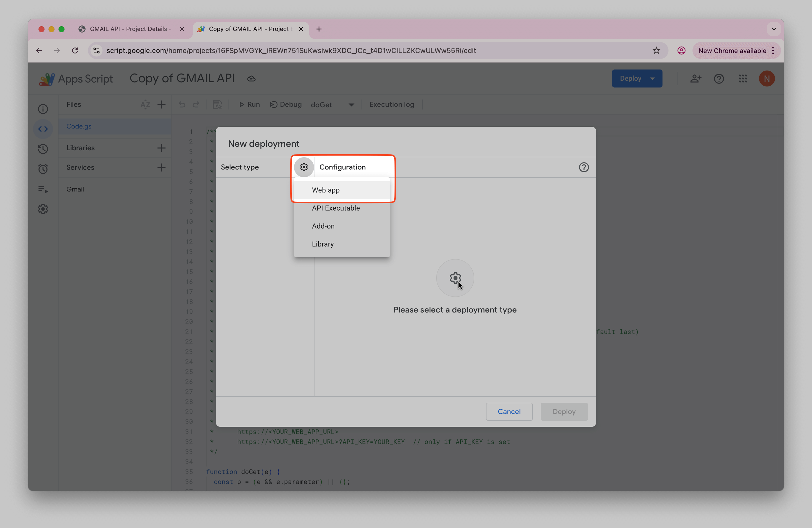
Task: Add a new file with plus icon
Action: (x=161, y=104)
